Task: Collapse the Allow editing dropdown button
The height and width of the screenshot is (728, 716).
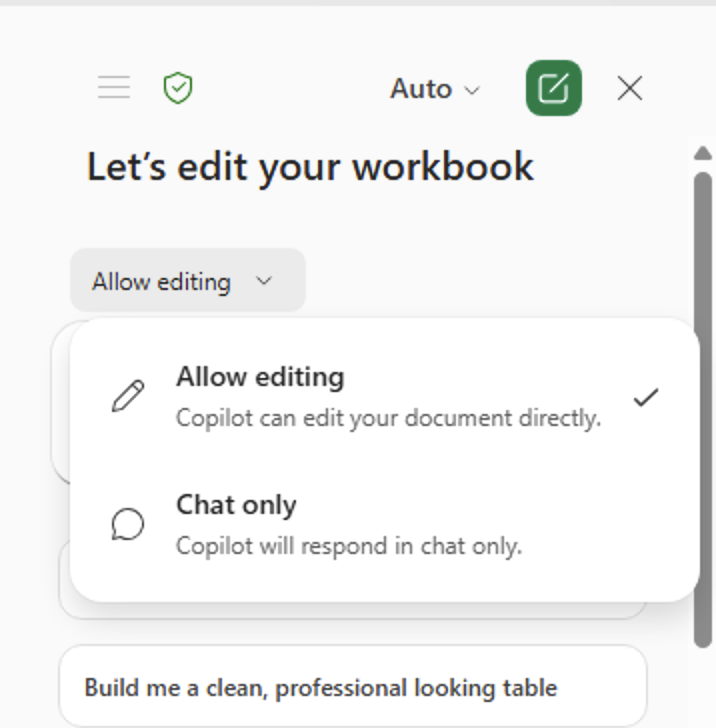Action: tap(187, 281)
